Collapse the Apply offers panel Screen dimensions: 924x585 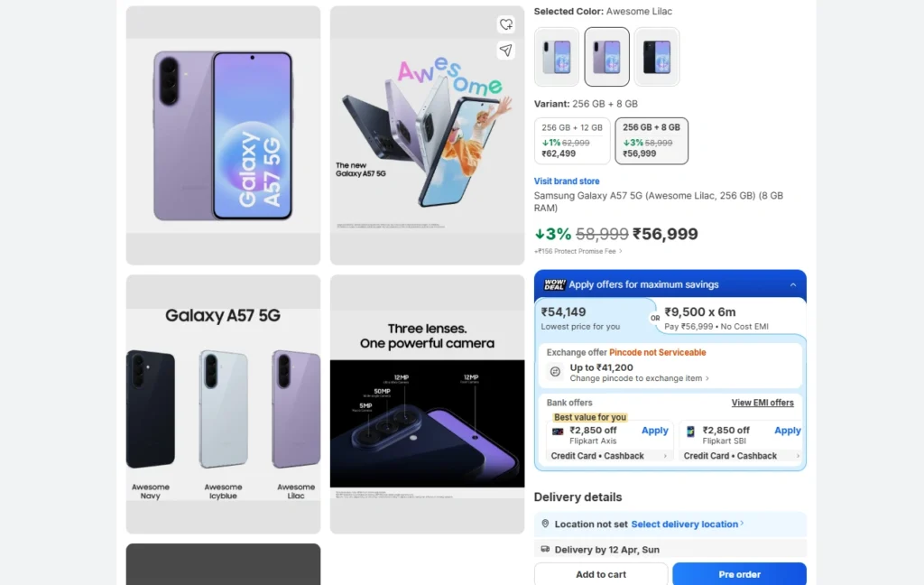point(793,283)
